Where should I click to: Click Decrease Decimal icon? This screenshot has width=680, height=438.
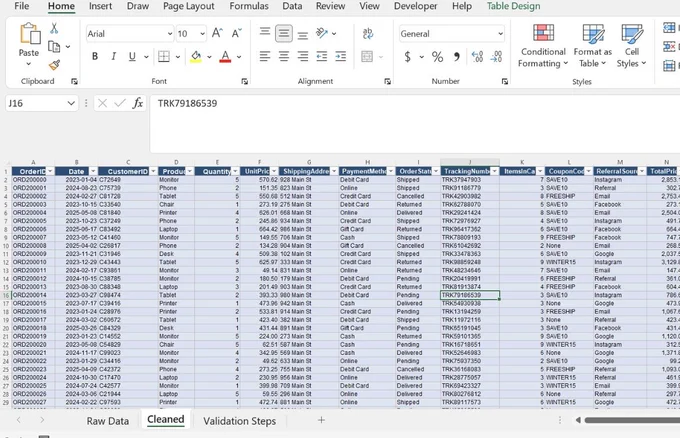point(496,56)
